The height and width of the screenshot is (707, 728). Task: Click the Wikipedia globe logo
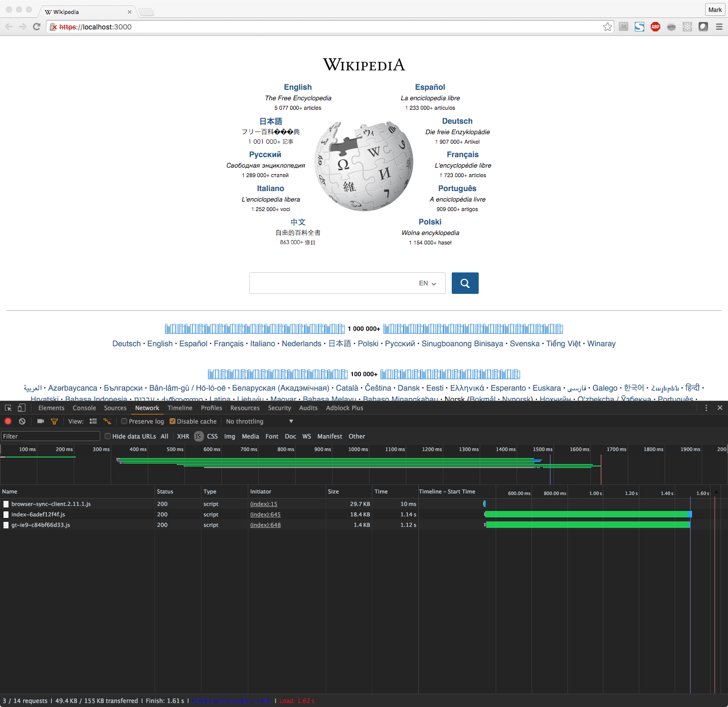coord(364,166)
